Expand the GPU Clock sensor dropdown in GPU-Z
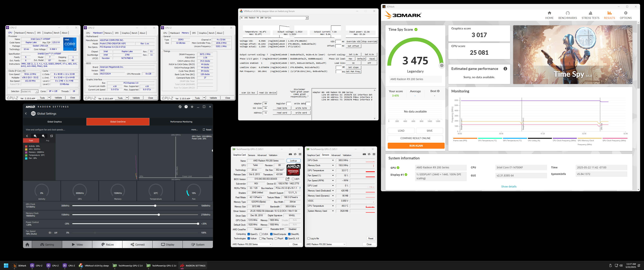The width and height of the screenshot is (644, 270). tap(333, 160)
